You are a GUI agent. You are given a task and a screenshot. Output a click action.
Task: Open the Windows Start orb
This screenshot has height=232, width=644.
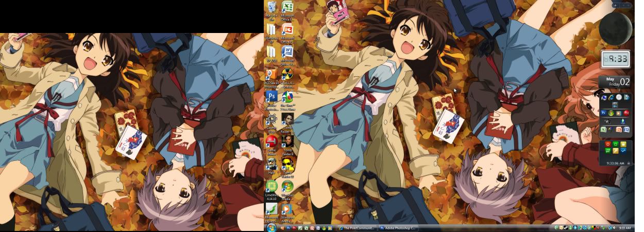[272, 227]
